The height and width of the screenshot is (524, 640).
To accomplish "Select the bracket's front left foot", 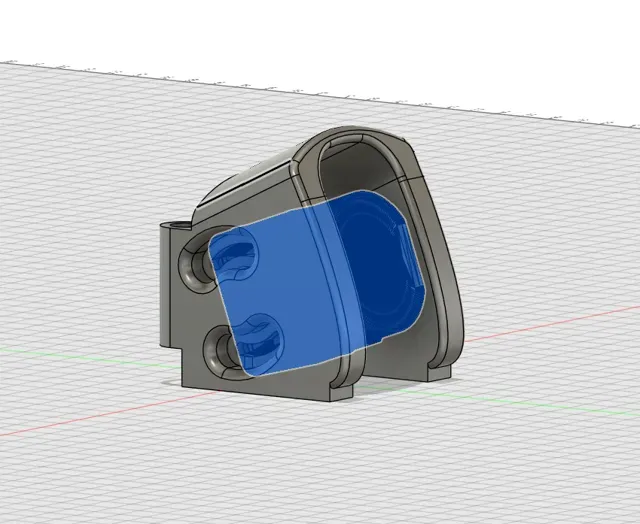I will 341,393.
